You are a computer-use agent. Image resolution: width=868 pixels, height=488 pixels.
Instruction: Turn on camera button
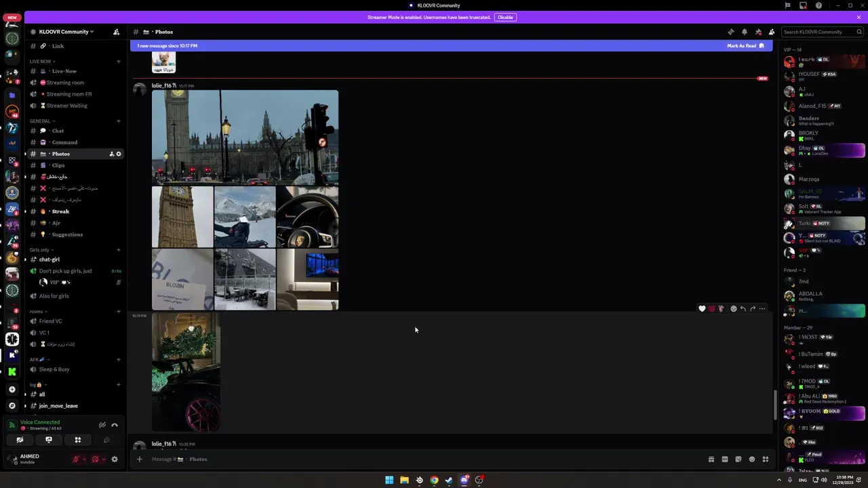click(20, 440)
